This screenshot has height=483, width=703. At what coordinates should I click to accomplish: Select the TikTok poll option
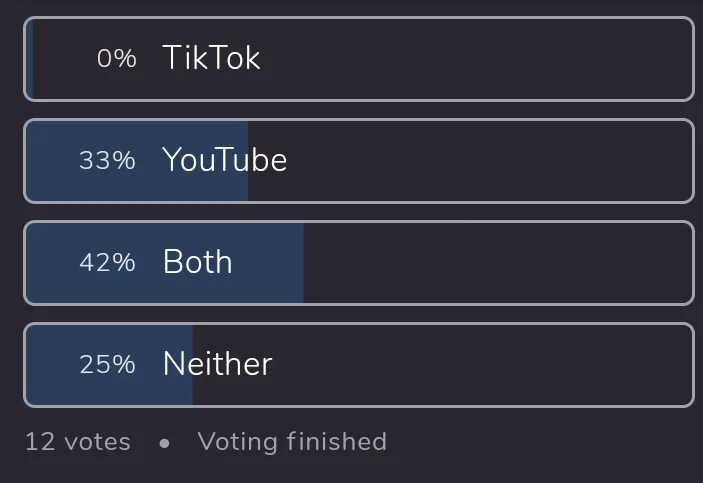pyautogui.click(x=359, y=59)
